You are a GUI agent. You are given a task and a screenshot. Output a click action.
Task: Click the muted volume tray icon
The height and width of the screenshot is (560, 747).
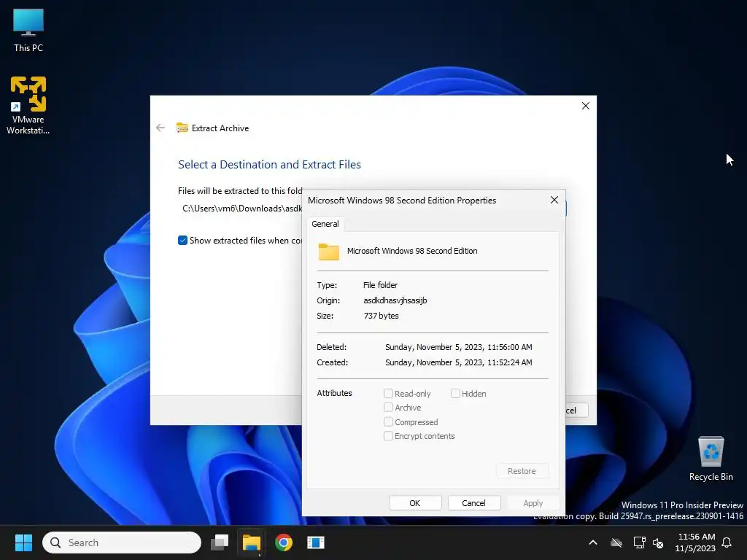[658, 542]
